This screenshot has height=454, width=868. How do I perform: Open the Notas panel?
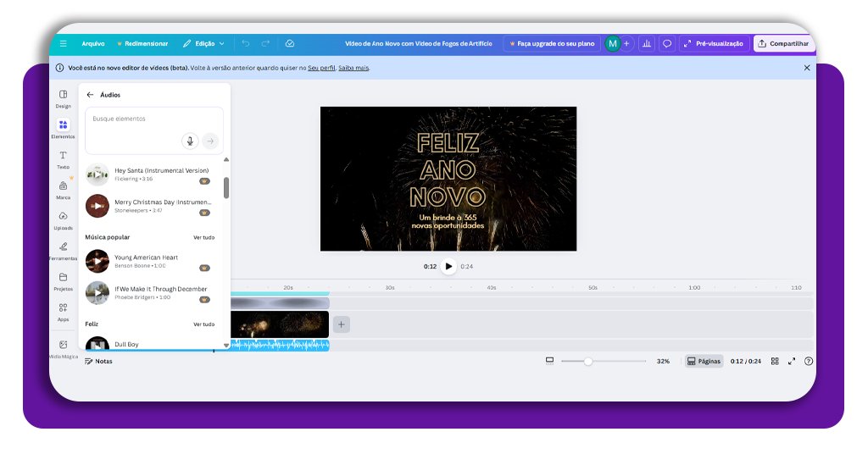pyautogui.click(x=98, y=362)
